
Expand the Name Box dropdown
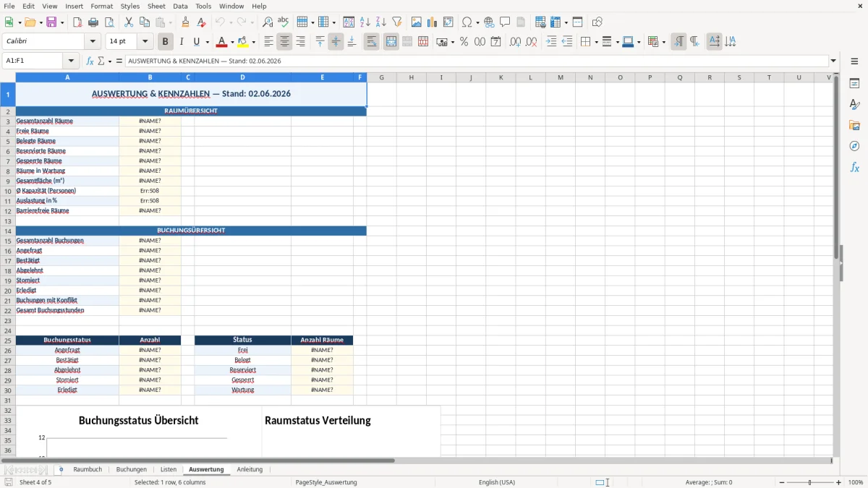[x=71, y=61]
